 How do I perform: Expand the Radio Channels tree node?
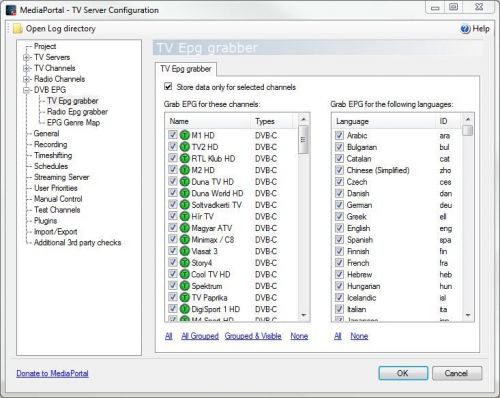click(x=26, y=79)
